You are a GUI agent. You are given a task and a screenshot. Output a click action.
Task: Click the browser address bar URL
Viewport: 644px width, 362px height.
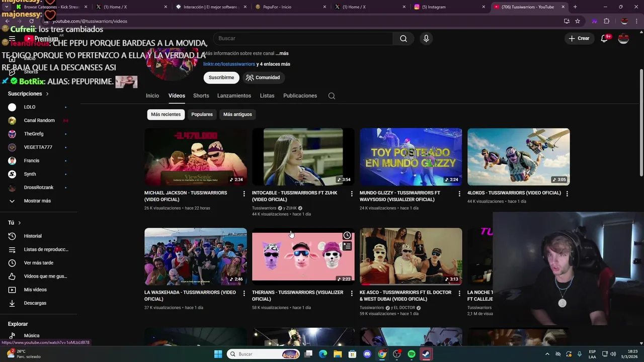[90, 21]
